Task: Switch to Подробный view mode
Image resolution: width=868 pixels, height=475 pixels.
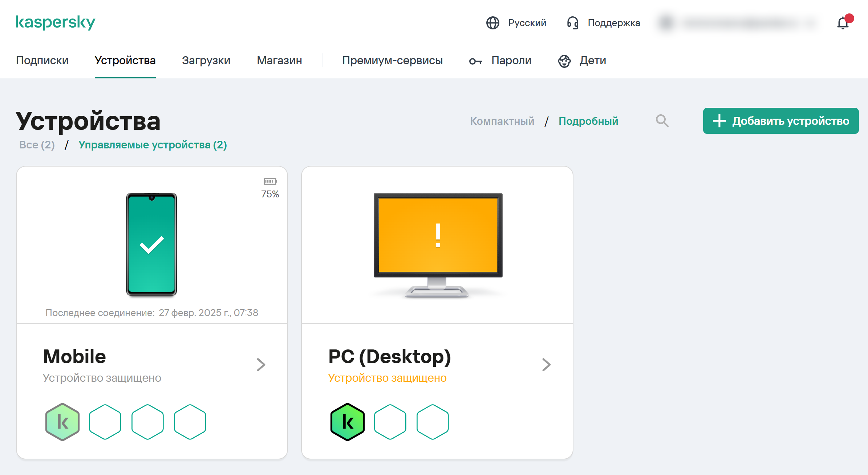Action: point(588,121)
